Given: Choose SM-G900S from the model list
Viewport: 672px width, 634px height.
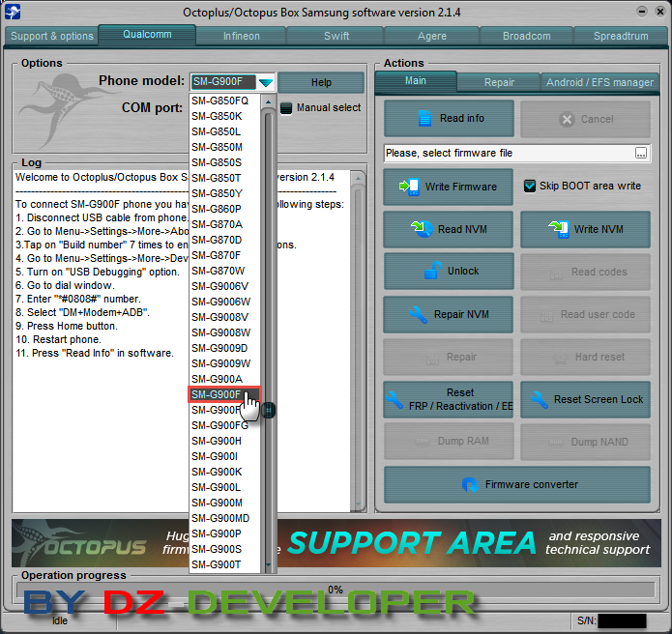Looking at the screenshot, I should point(224,549).
